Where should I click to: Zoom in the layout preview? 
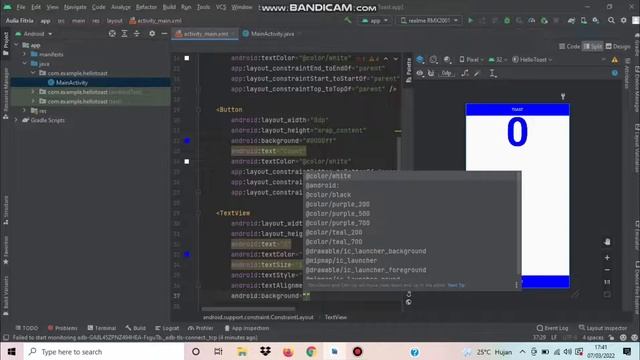[607, 258]
